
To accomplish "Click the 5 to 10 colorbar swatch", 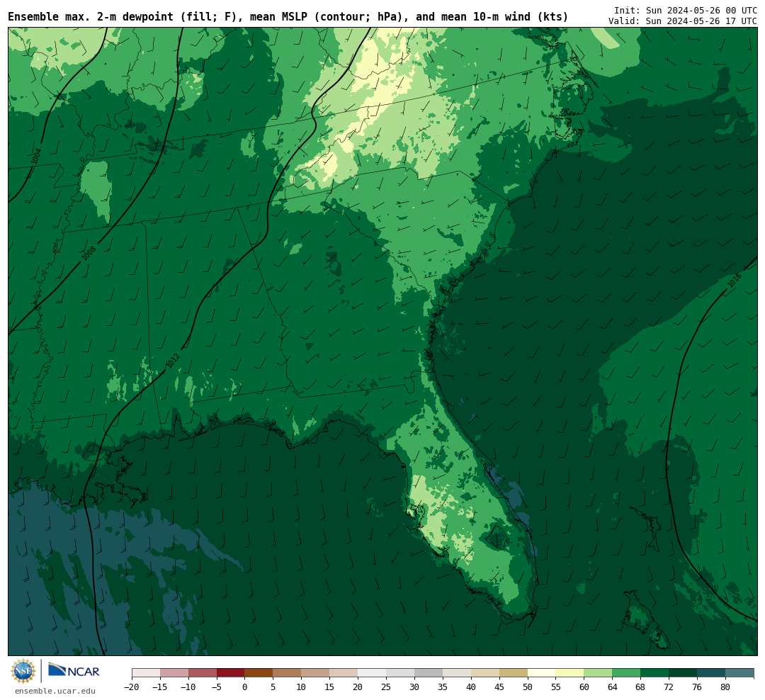I will click(x=287, y=673).
